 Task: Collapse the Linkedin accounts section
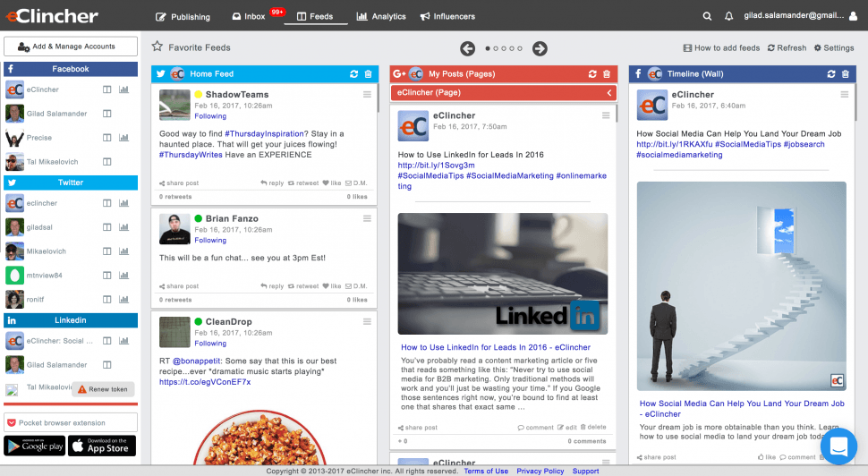(x=71, y=320)
